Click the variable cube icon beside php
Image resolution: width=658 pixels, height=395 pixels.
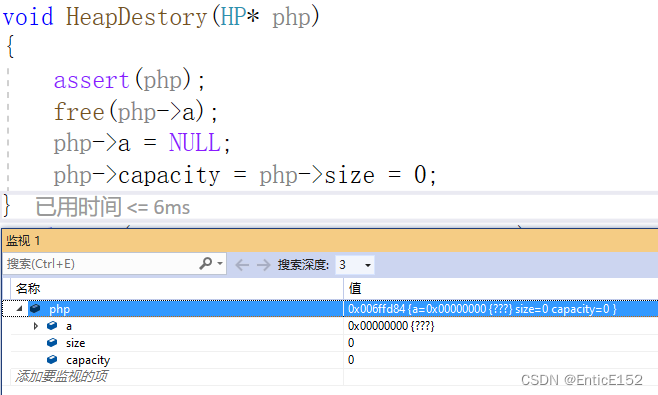(x=35, y=309)
